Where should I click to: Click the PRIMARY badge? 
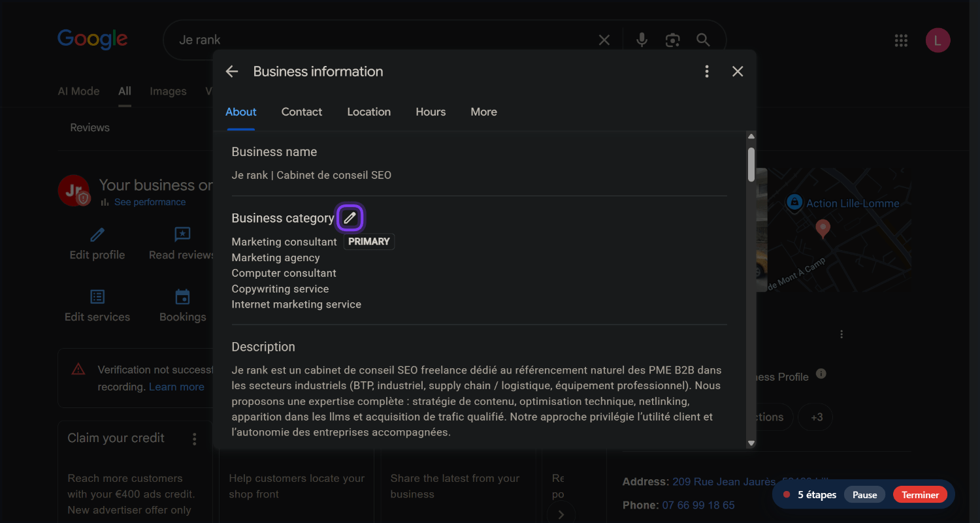pyautogui.click(x=369, y=242)
